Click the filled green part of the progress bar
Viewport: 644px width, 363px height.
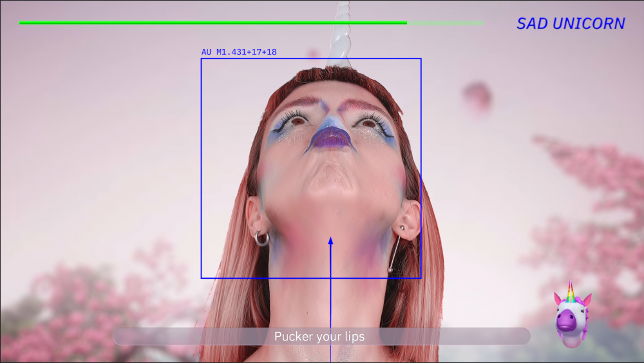click(213, 23)
